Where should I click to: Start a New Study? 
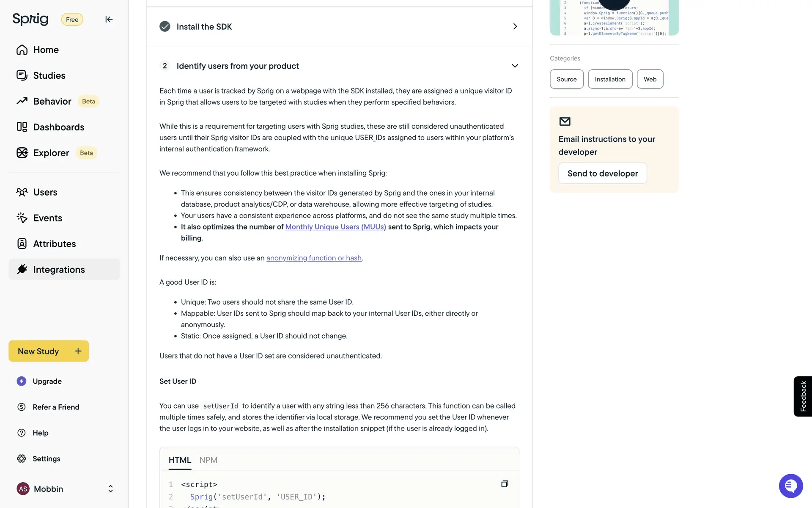coord(49,351)
